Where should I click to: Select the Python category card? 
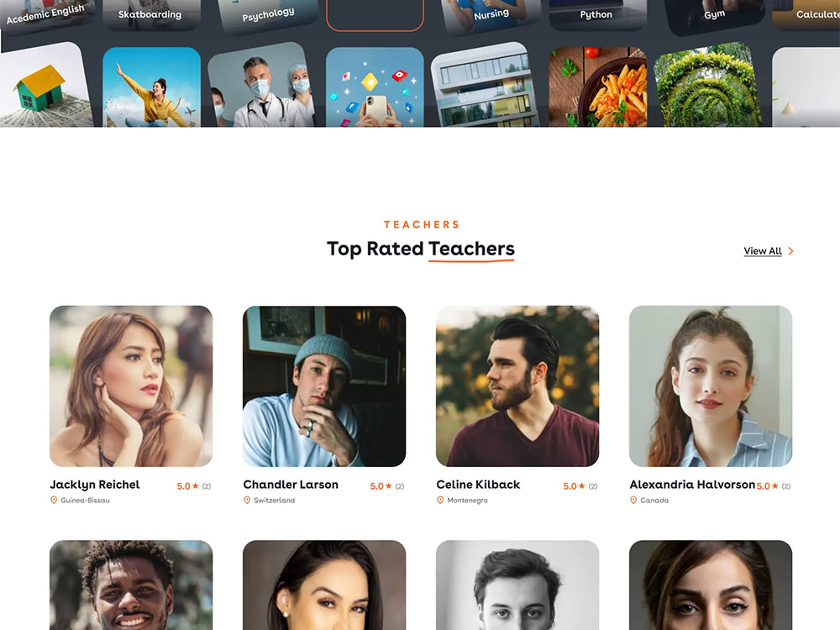[598, 14]
